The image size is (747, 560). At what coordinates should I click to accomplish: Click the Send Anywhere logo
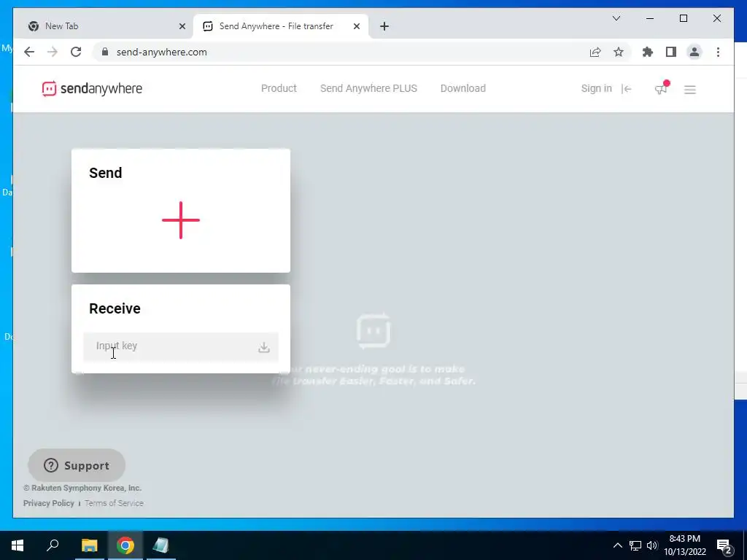pyautogui.click(x=92, y=88)
